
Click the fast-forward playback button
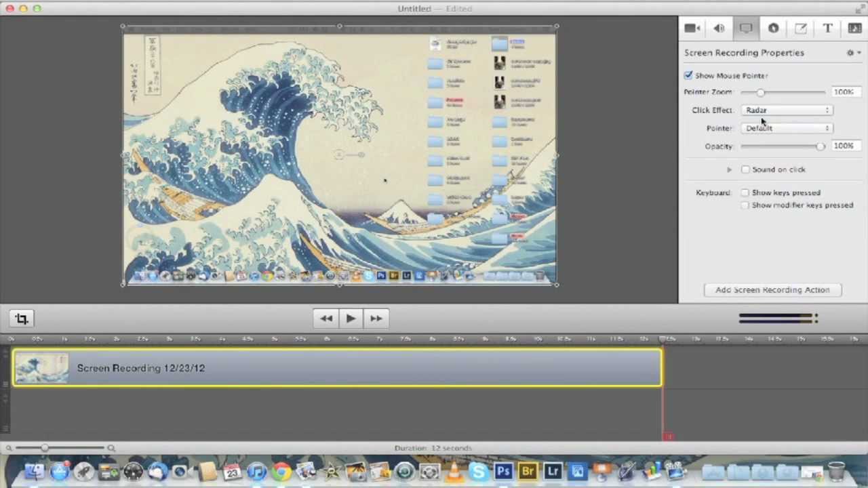pyautogui.click(x=376, y=318)
